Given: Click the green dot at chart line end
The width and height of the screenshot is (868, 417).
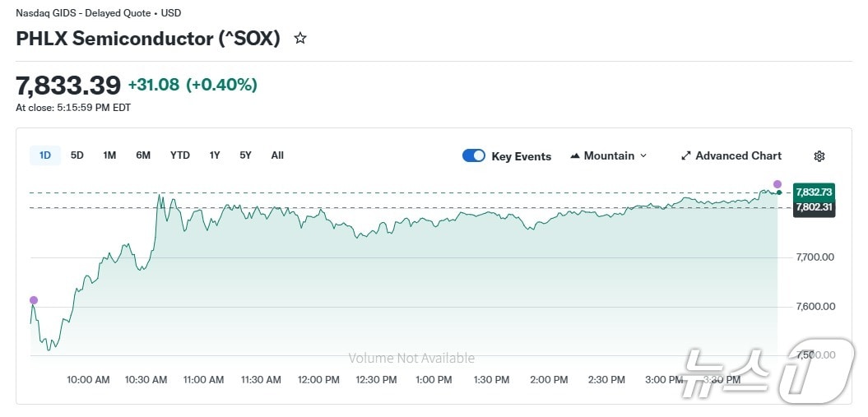Looking at the screenshot, I should 779,192.
